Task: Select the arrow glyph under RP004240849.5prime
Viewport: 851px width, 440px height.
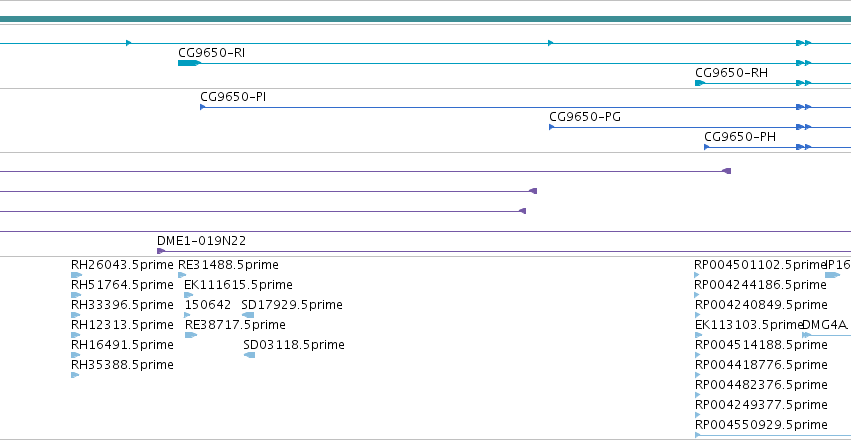Action: click(x=697, y=315)
